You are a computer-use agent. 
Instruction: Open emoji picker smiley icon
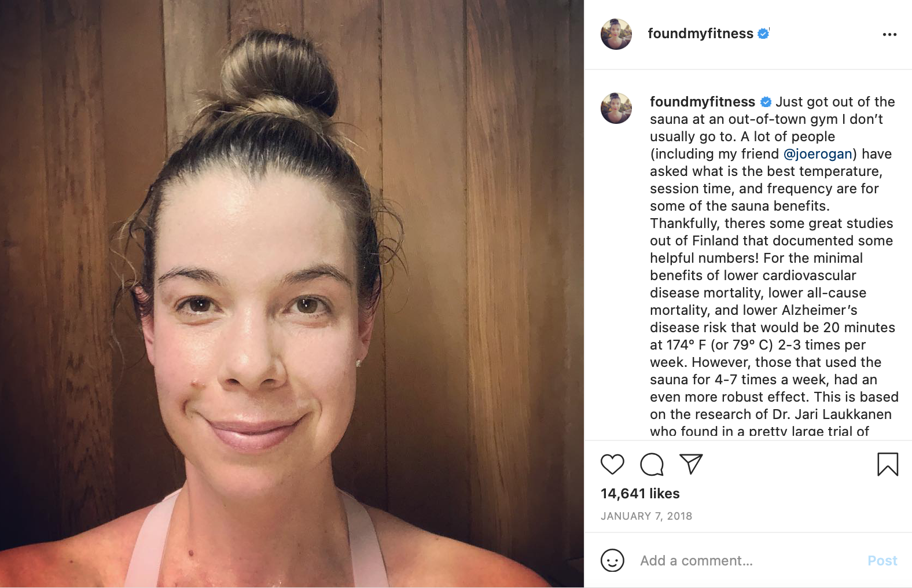(x=612, y=560)
